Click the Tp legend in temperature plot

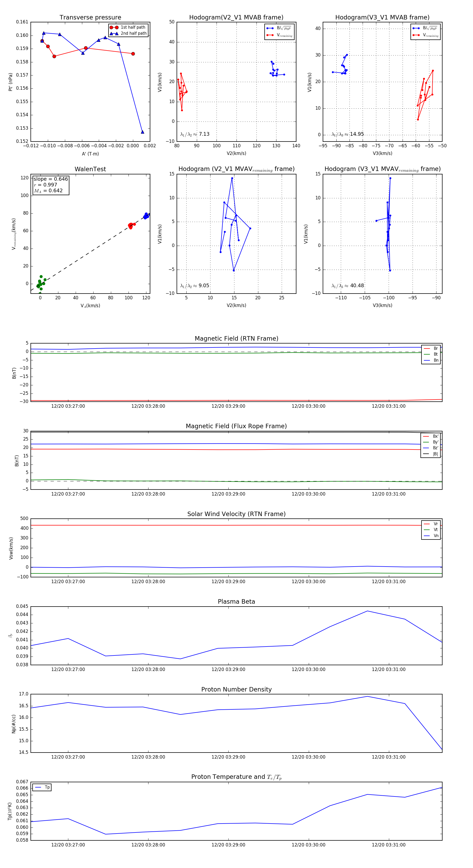click(42, 788)
